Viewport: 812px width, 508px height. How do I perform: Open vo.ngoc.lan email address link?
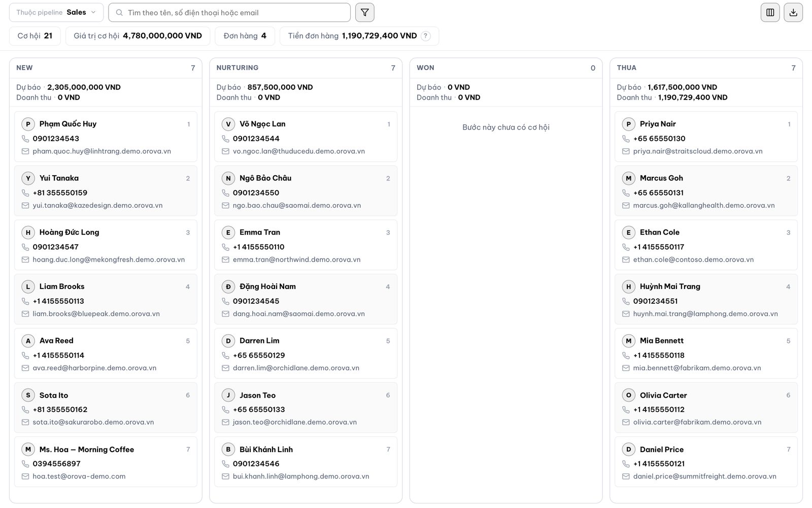[299, 151]
